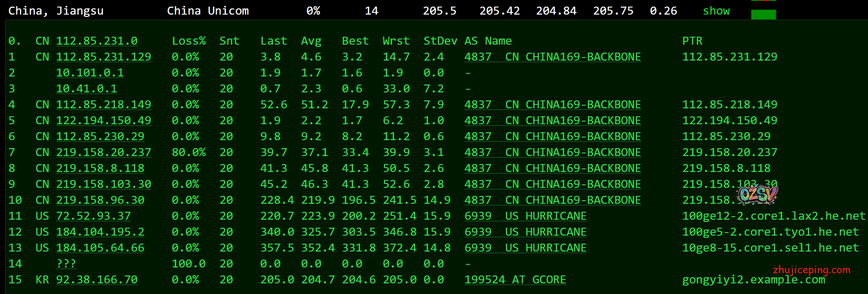
Task: Open AS 6939 US HURRICANE on hop 11
Action: (x=525, y=216)
